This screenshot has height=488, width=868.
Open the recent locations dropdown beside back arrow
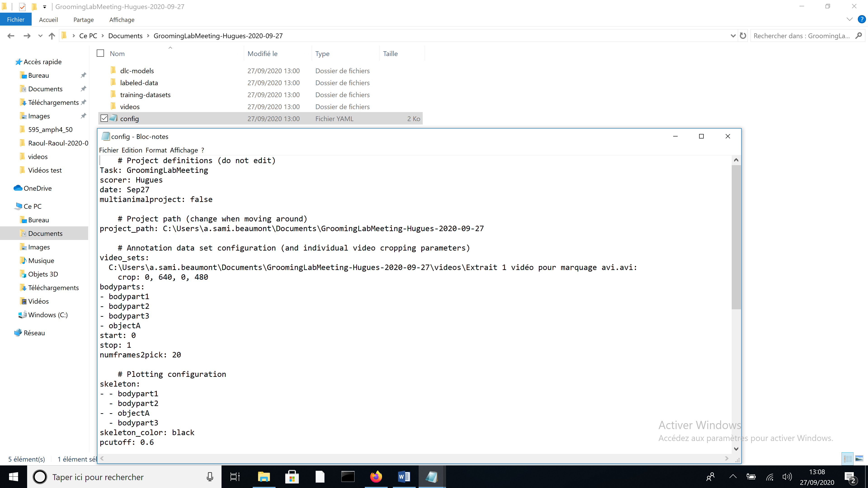coord(40,36)
